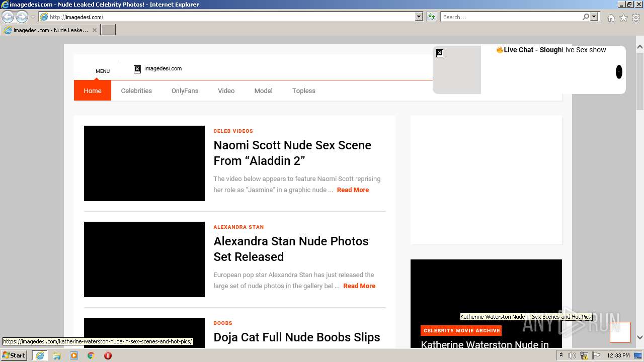Image resolution: width=644 pixels, height=362 pixels.
Task: Open Internet Explorer from the taskbar
Action: pos(40,355)
